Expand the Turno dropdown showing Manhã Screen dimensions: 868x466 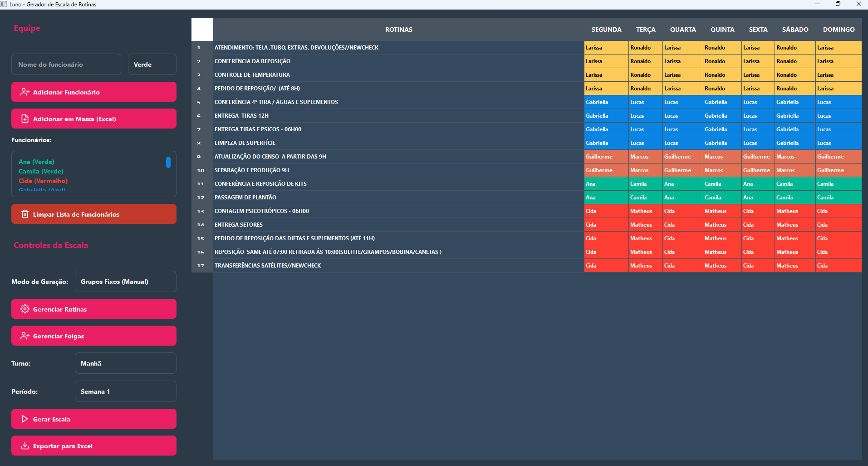(x=125, y=363)
